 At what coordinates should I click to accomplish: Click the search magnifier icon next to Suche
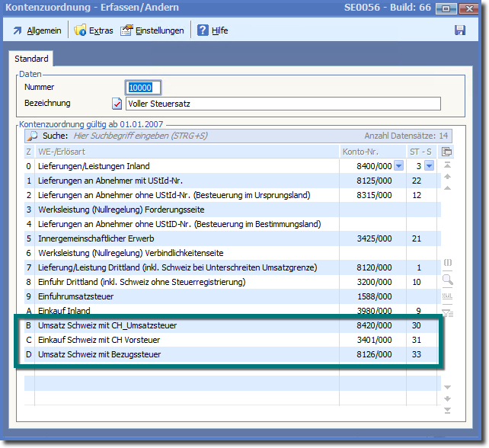pos(33,136)
